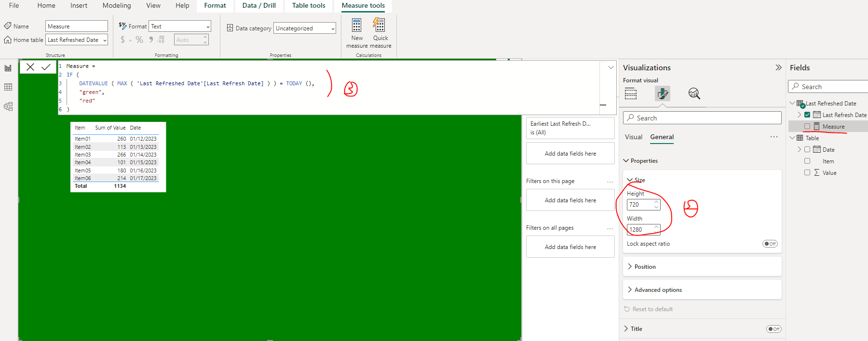Expand the Date field hierarchy
868x341 pixels.
click(x=799, y=149)
